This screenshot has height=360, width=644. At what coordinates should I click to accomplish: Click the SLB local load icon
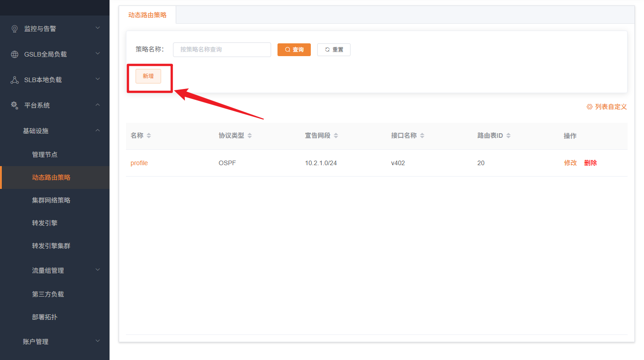15,80
